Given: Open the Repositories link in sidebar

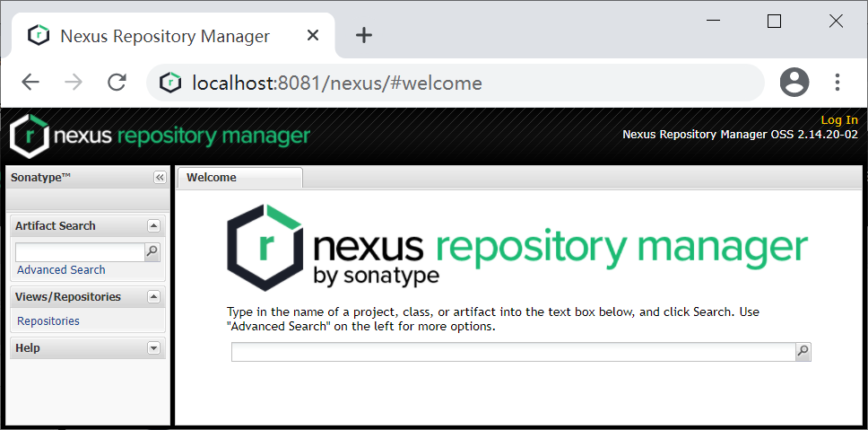Looking at the screenshot, I should [x=48, y=321].
